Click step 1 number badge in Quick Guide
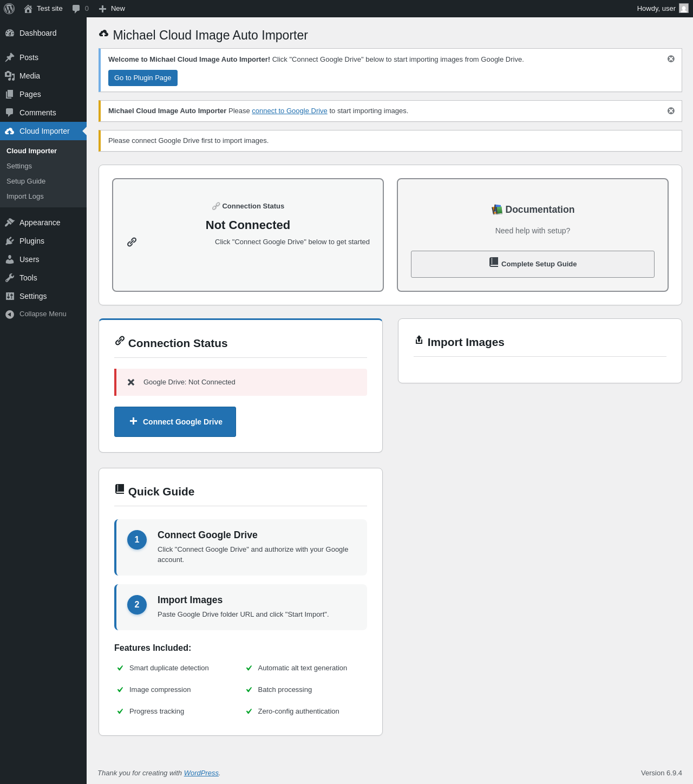 [137, 540]
